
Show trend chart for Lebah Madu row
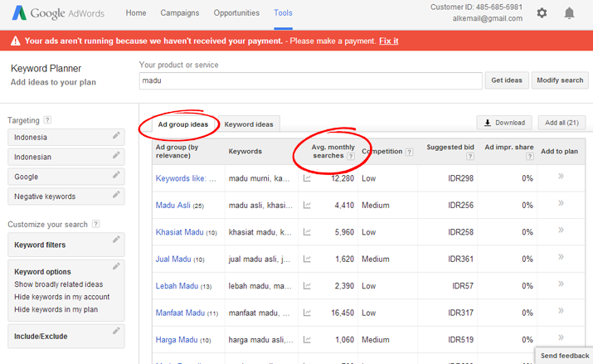pos(307,286)
